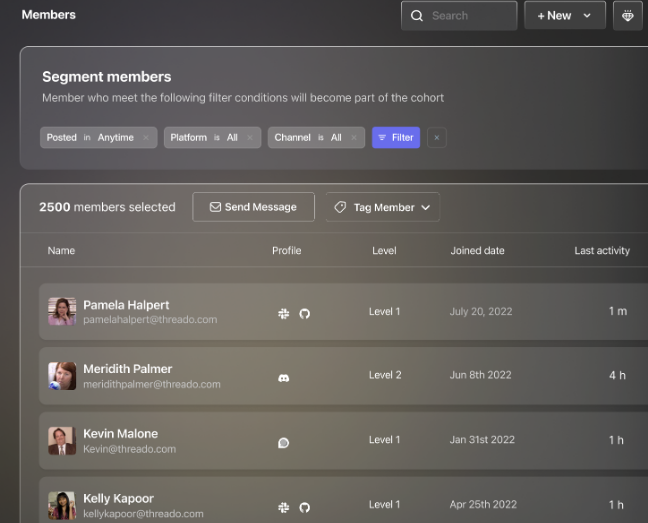
Task: Click the diamond icon button in header
Action: click(627, 16)
